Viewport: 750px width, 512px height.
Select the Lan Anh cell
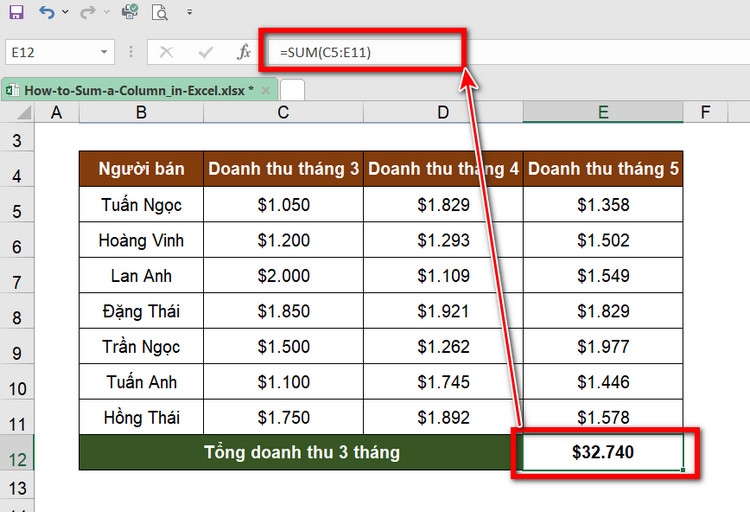141,275
